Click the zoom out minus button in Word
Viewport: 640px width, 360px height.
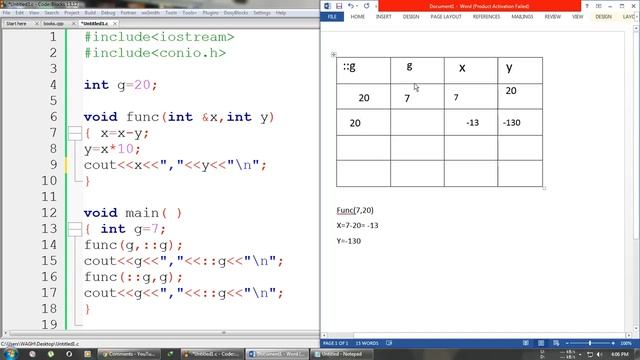pyautogui.click(x=567, y=343)
